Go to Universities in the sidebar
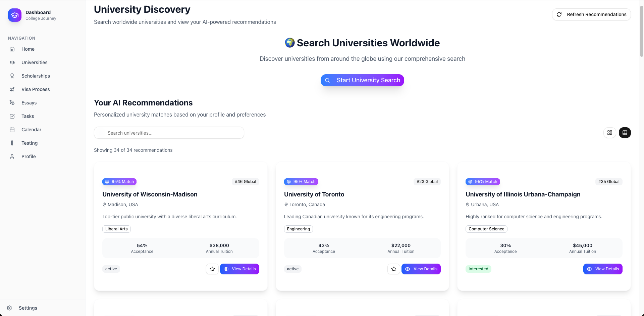 34,62
